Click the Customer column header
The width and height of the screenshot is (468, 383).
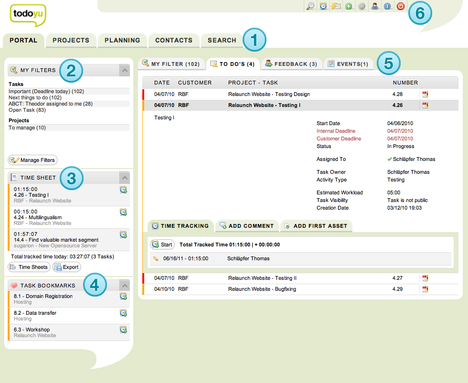pyautogui.click(x=195, y=83)
